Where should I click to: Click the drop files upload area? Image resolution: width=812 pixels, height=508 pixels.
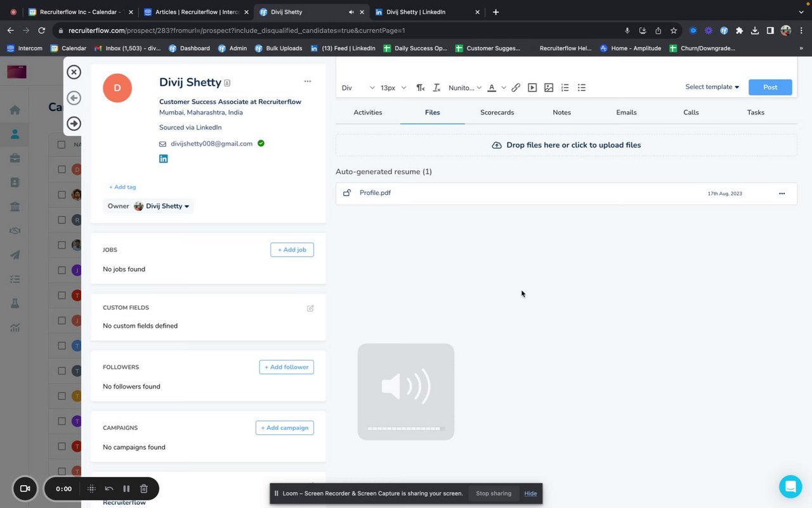(x=566, y=145)
